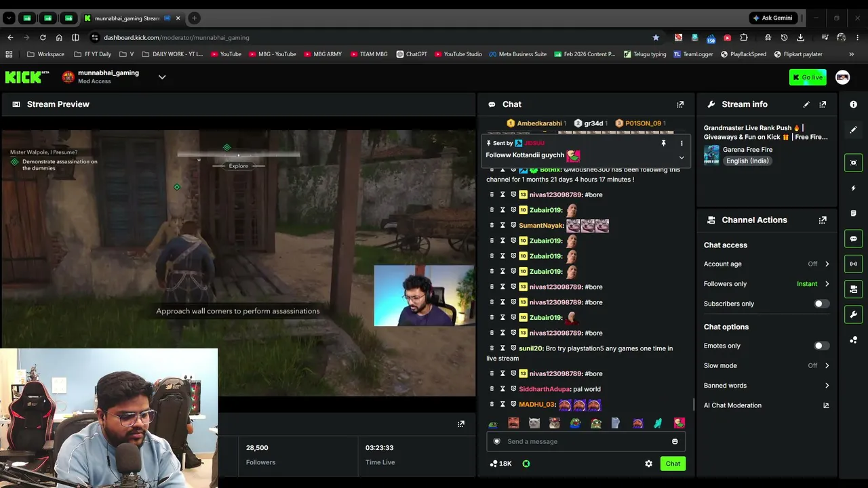Open Chrome tab search dropdown

point(9,18)
